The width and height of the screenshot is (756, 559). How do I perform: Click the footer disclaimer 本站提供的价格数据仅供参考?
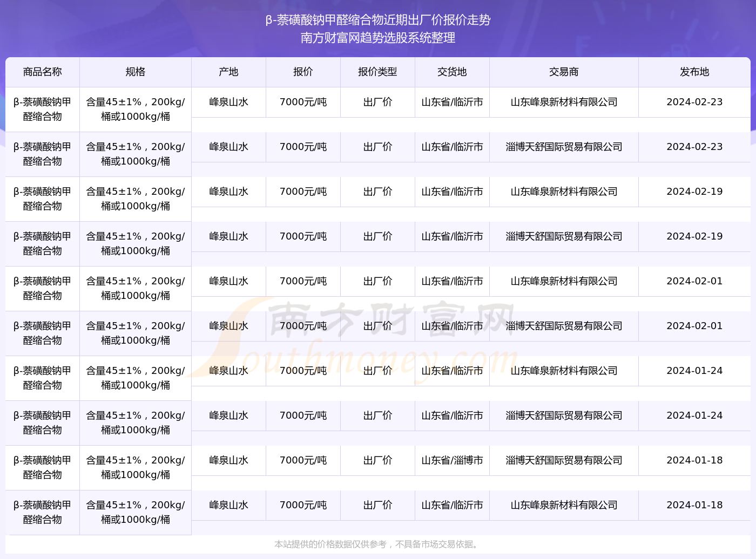pyautogui.click(x=378, y=544)
